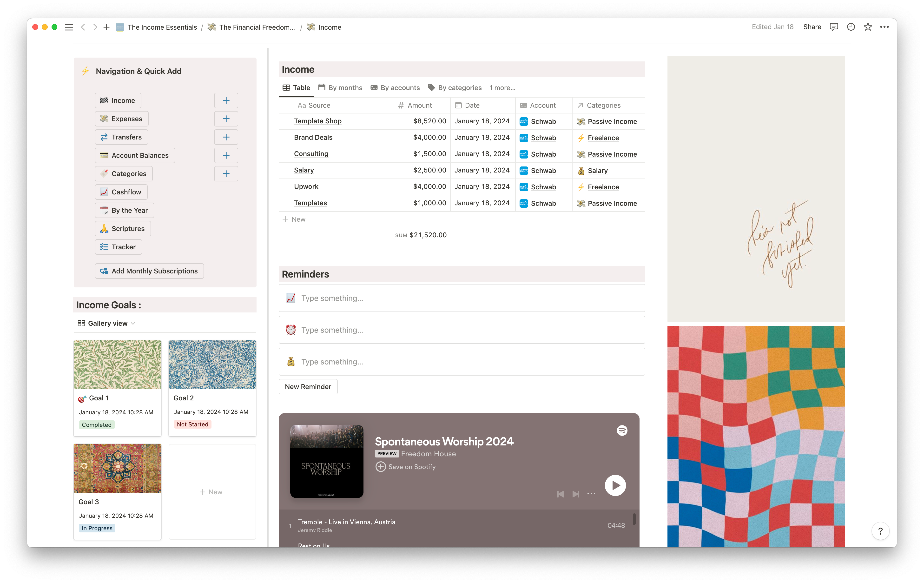924x583 pixels.
Task: Add a new row in Income table
Action: pos(294,219)
